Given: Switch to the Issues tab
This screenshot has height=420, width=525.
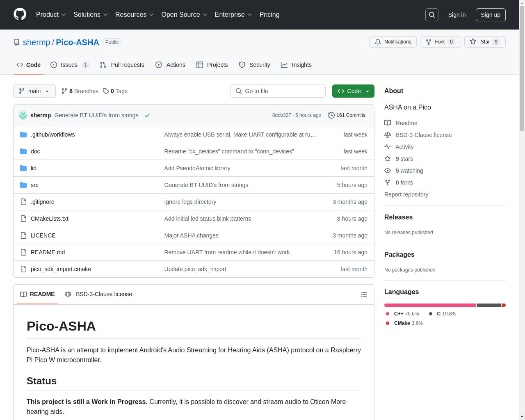Looking at the screenshot, I should (70, 65).
